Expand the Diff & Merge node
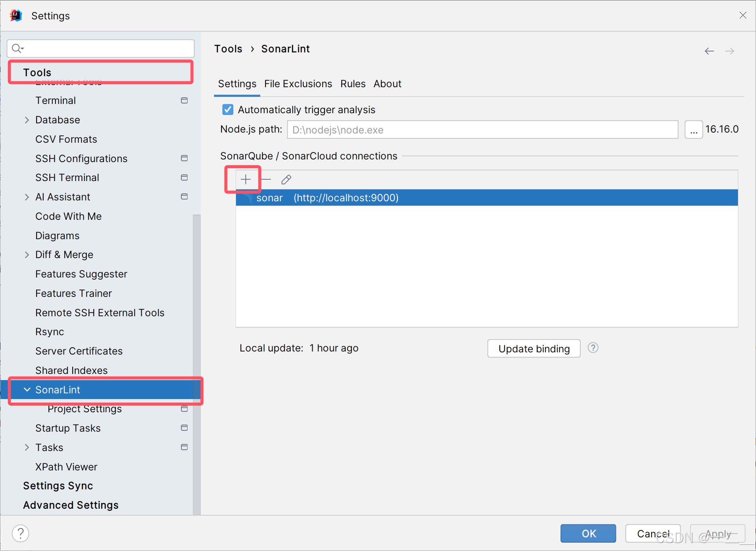Image resolution: width=756 pixels, height=551 pixels. click(x=27, y=255)
